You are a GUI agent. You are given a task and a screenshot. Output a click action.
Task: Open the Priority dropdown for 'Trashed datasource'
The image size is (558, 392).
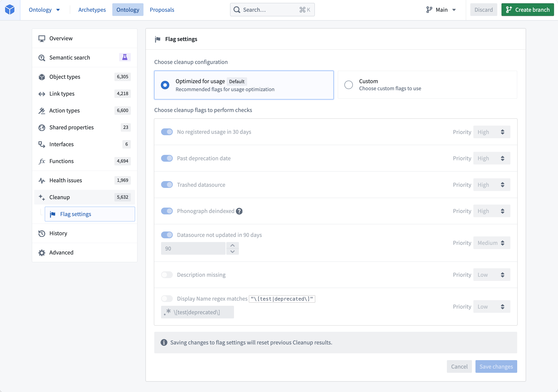(490, 185)
